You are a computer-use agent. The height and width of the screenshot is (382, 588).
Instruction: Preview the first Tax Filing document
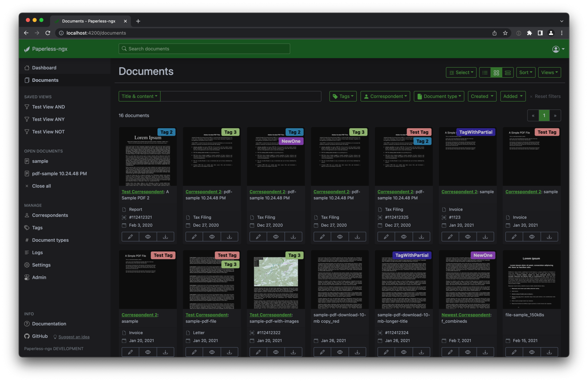[x=212, y=236]
